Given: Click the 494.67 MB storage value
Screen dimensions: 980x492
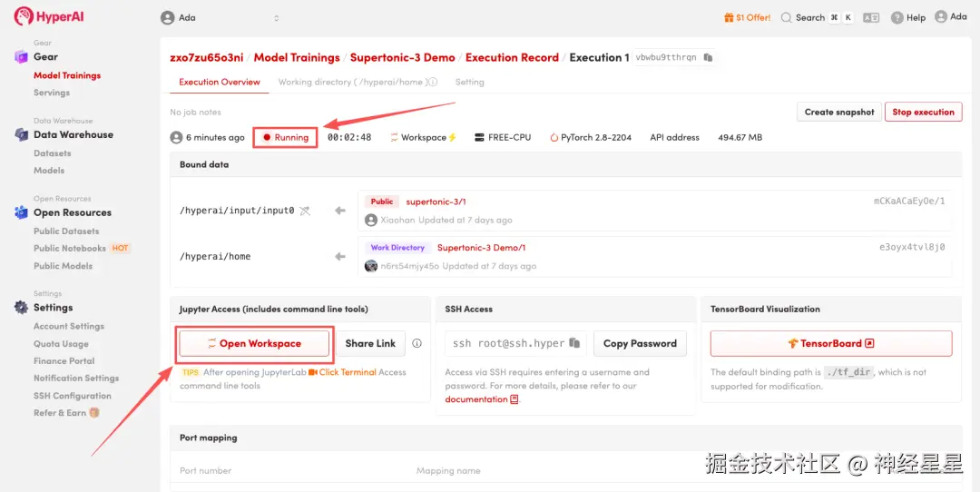Looking at the screenshot, I should pyautogui.click(x=740, y=138).
